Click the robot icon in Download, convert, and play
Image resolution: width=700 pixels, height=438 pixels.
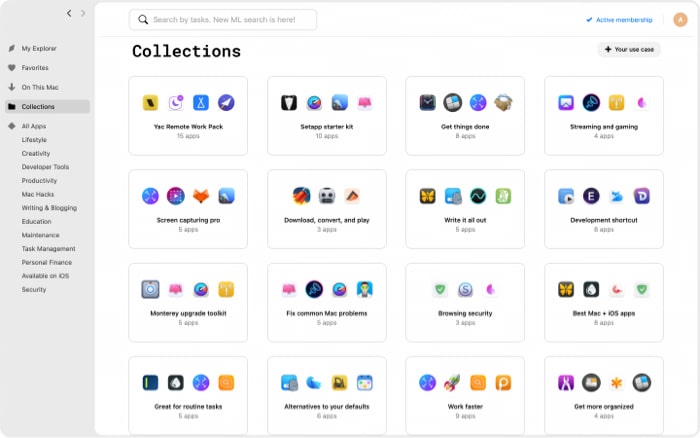(327, 196)
